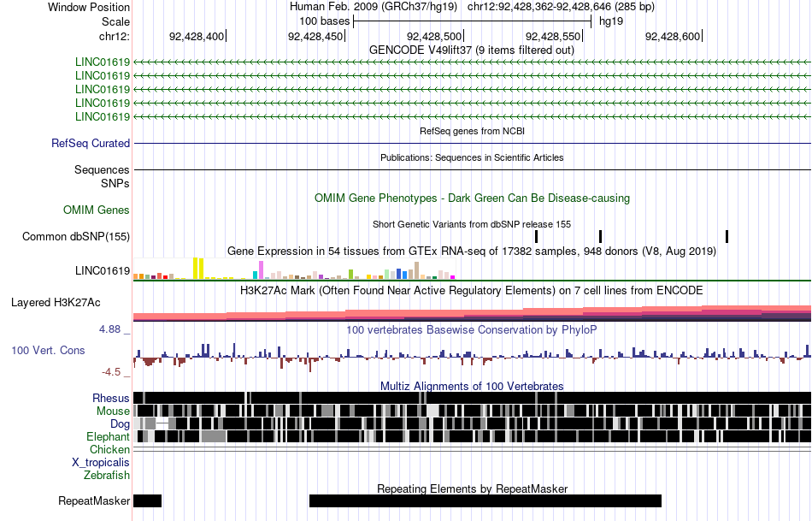The image size is (812, 521).
Task: Click Short Genetic Variants from dbSNP title
Action: click(472, 224)
